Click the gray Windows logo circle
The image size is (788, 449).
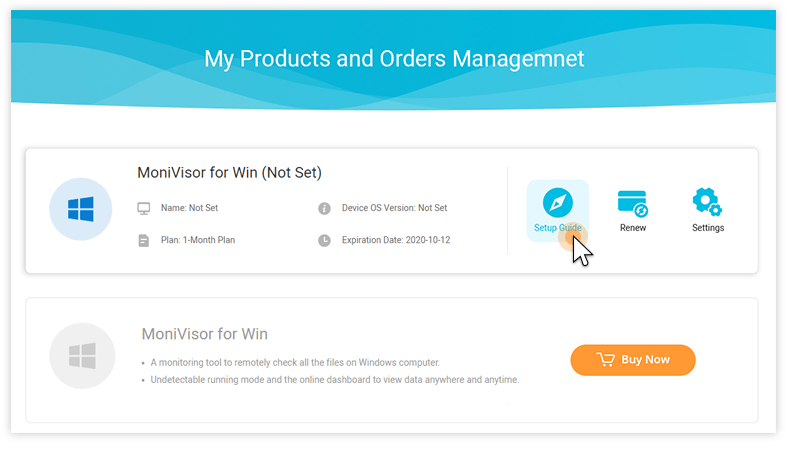click(x=82, y=356)
